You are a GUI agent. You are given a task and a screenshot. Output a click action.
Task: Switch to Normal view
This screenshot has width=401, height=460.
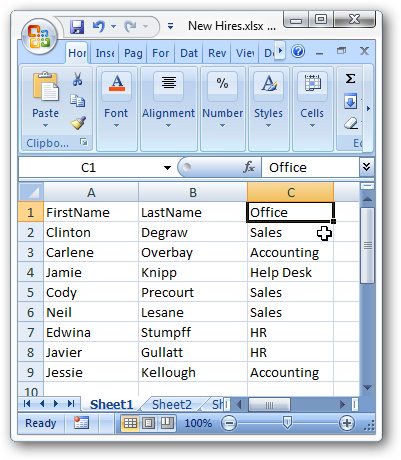coord(130,423)
